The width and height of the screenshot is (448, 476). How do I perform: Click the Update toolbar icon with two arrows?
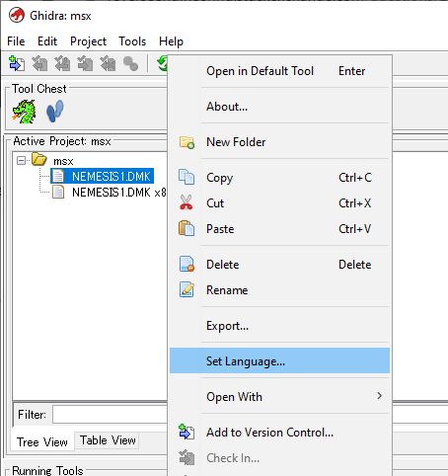tap(62, 63)
